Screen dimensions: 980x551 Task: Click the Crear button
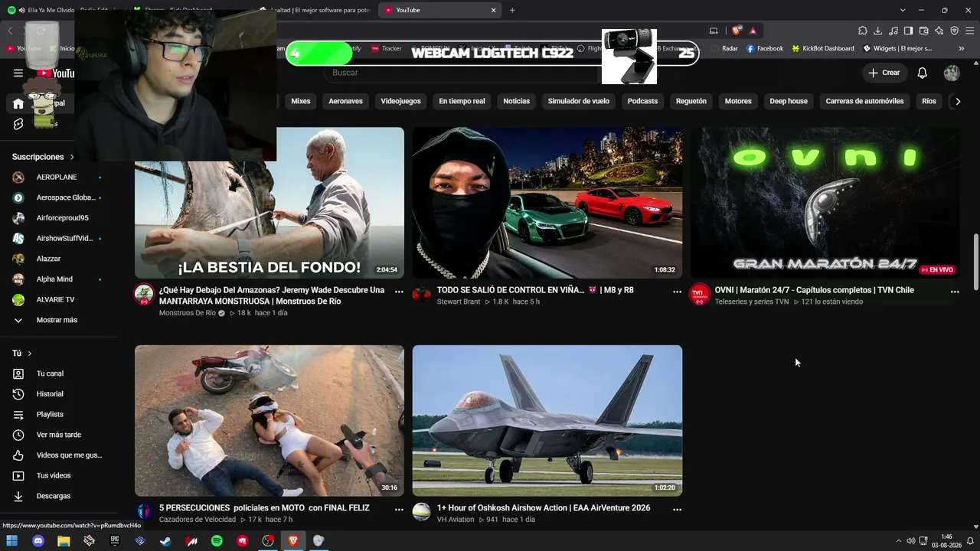[x=884, y=73]
